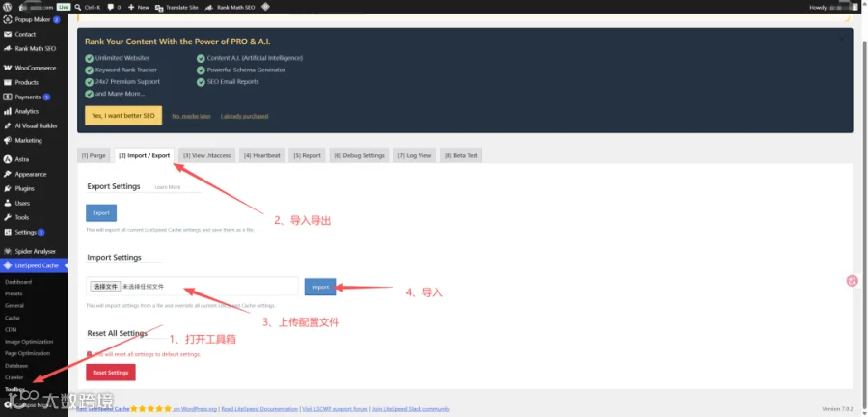Open Rank Math SEO in the sidebar

point(34,48)
